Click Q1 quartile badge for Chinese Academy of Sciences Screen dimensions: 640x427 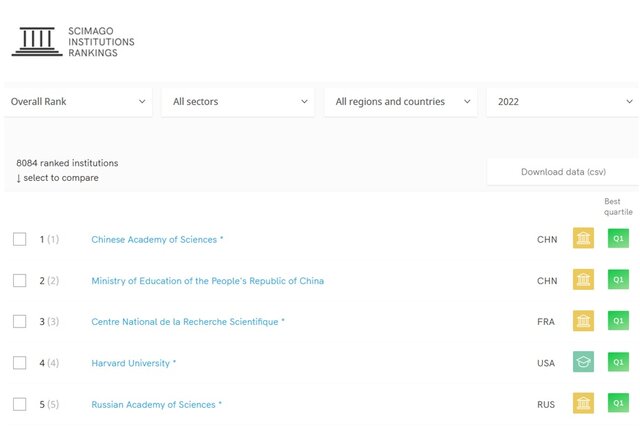pos(618,239)
